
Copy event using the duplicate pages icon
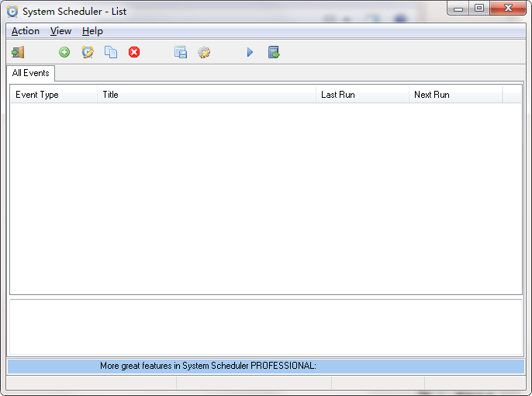111,52
